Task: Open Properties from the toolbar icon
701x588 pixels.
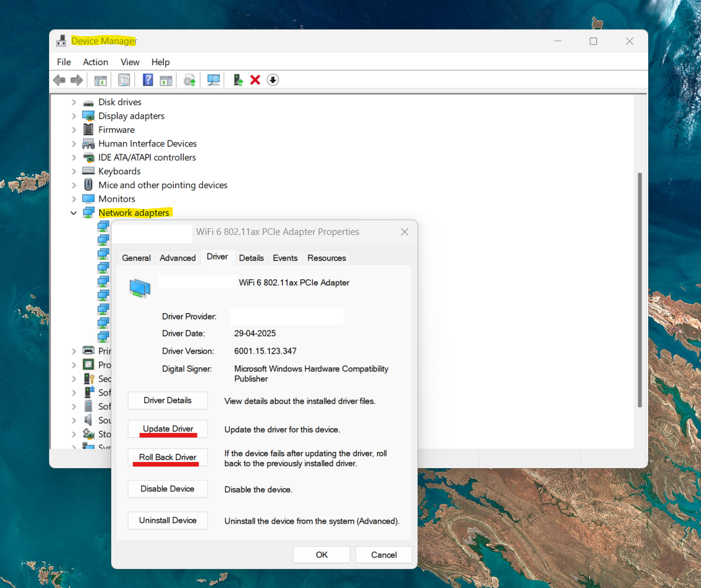Action: (x=124, y=80)
